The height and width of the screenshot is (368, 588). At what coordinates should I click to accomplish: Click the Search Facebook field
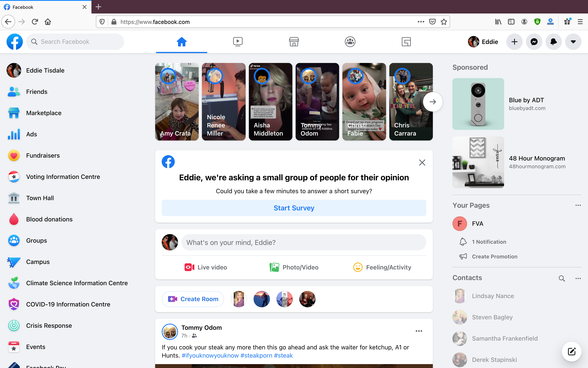[75, 42]
